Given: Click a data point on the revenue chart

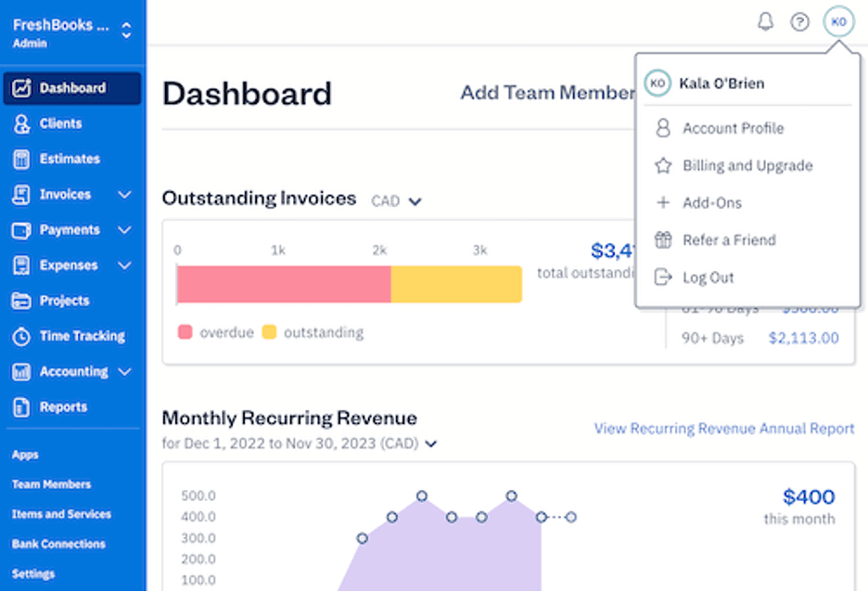Looking at the screenshot, I should click(422, 496).
